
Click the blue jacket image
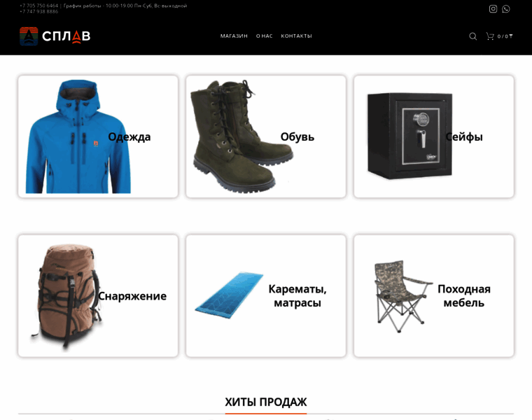(78, 136)
